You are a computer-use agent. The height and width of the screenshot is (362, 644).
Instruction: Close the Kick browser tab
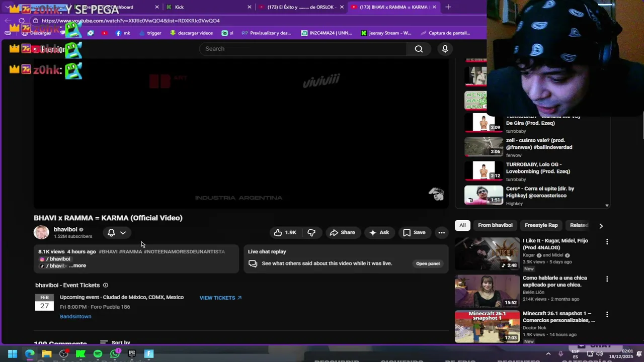[x=249, y=7]
